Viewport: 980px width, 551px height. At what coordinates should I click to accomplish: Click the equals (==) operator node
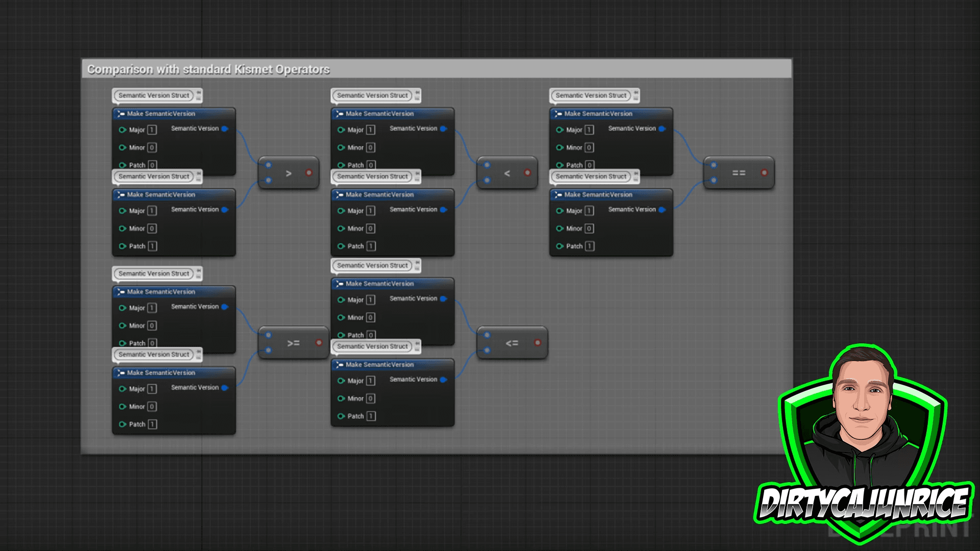pyautogui.click(x=739, y=173)
